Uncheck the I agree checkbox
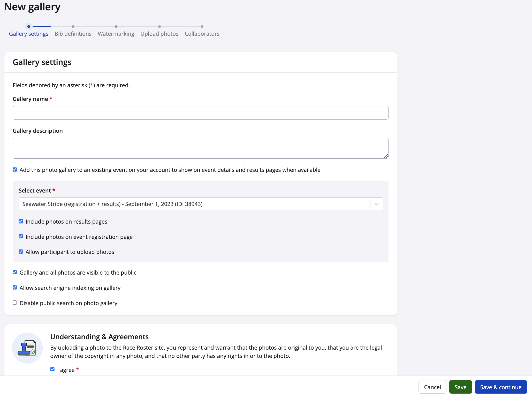 pyautogui.click(x=52, y=369)
